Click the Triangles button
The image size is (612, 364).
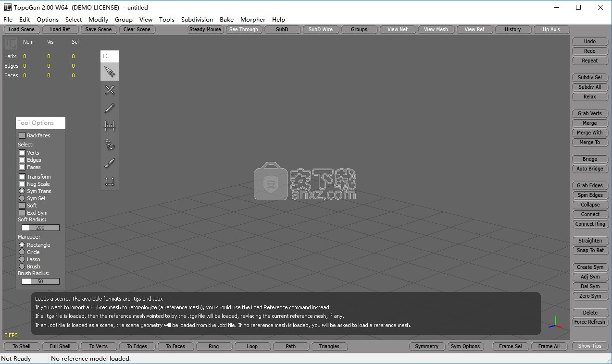pyautogui.click(x=329, y=346)
